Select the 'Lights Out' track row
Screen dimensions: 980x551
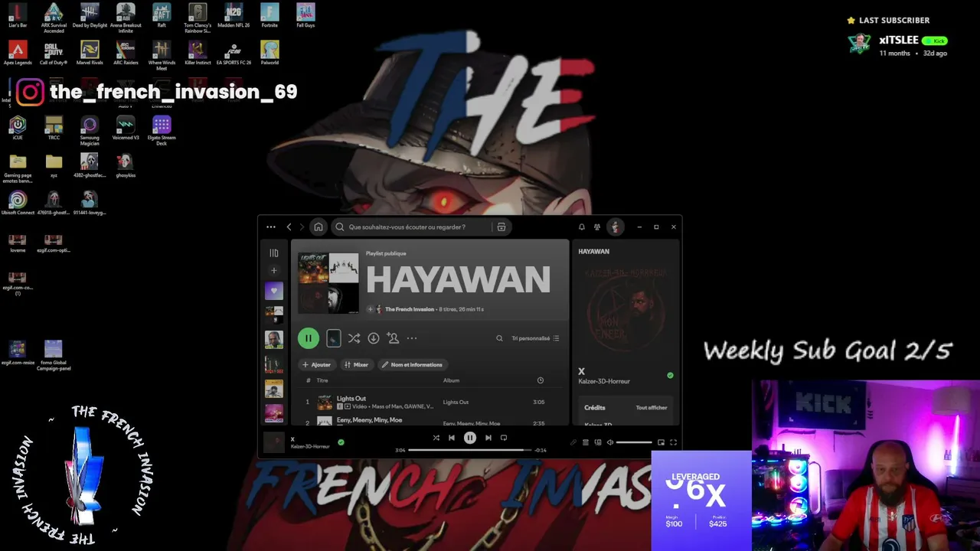pos(430,402)
